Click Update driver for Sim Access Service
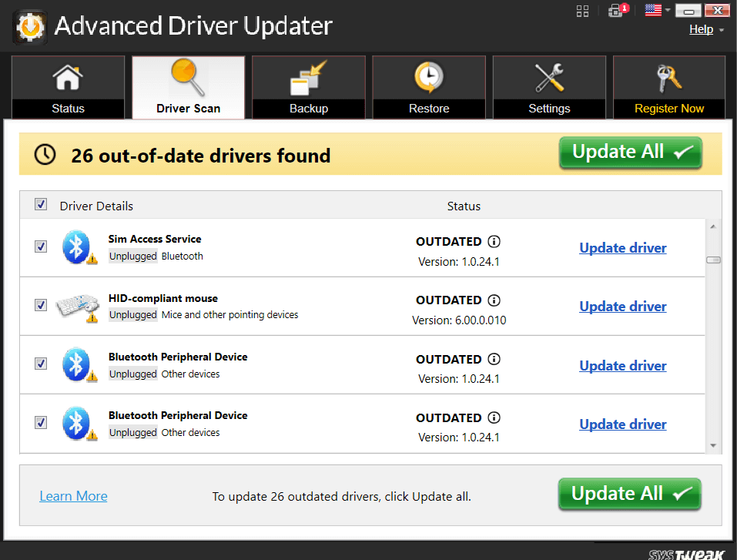The height and width of the screenshot is (560, 737). pyautogui.click(x=622, y=248)
